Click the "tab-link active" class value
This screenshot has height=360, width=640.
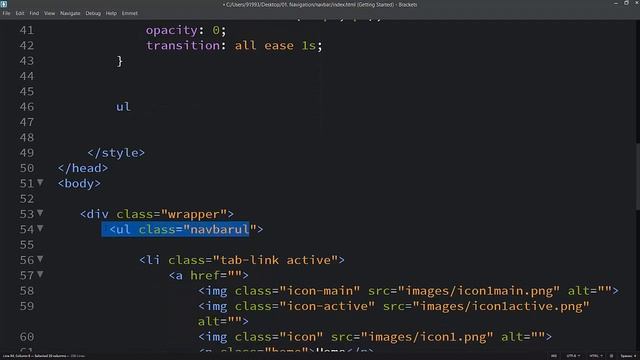(275, 260)
